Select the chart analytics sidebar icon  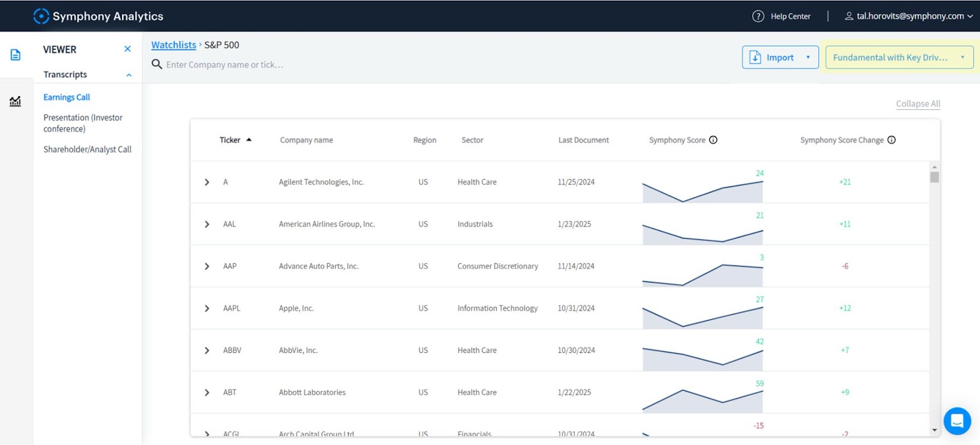coord(15,101)
